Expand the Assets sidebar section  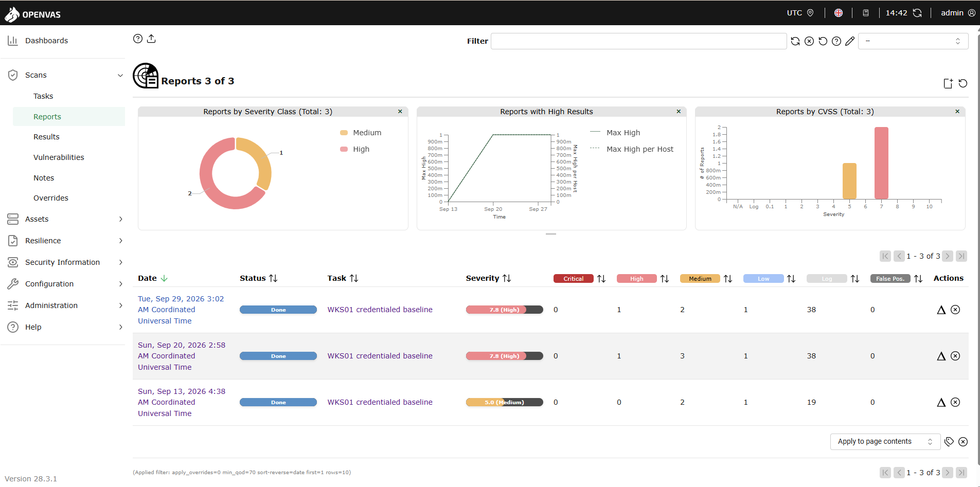tap(121, 219)
